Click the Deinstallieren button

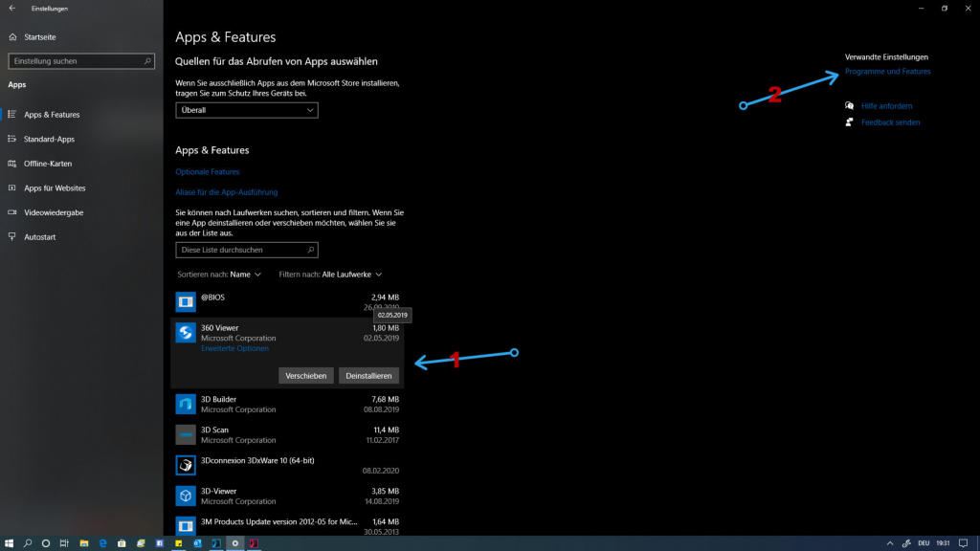click(x=368, y=375)
